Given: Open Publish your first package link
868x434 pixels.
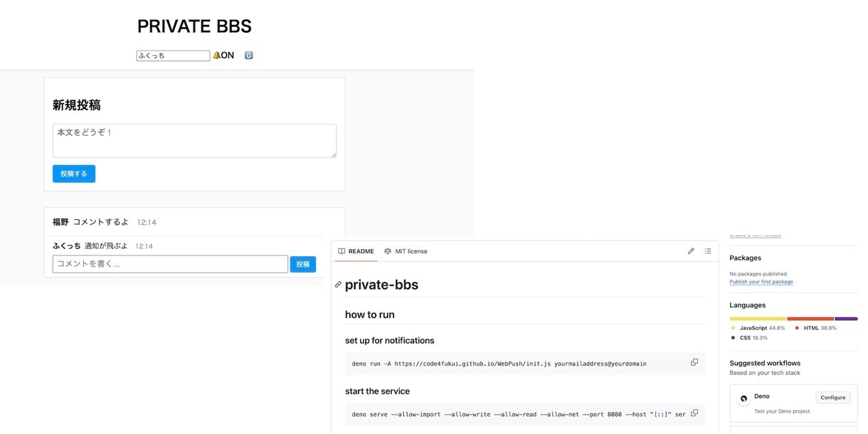Looking at the screenshot, I should coord(761,282).
